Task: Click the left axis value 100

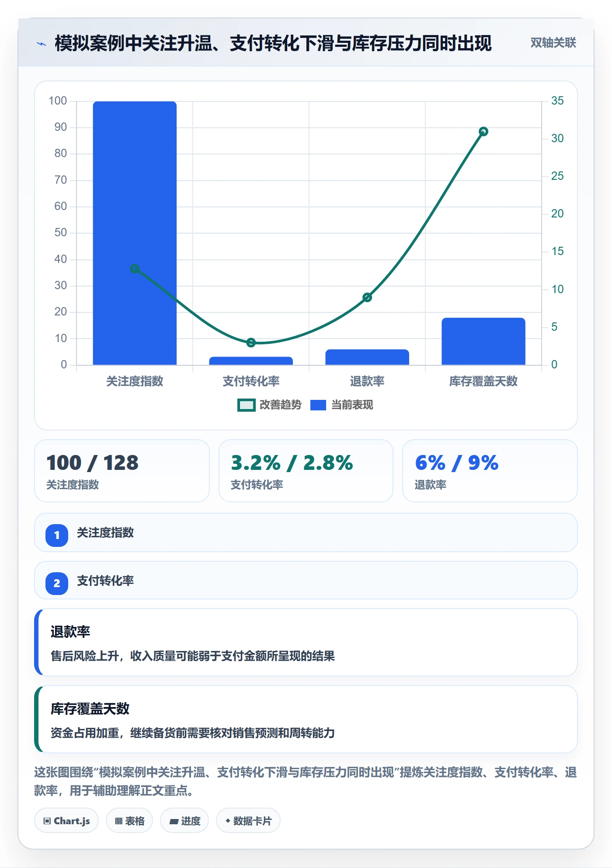Action: tap(58, 101)
